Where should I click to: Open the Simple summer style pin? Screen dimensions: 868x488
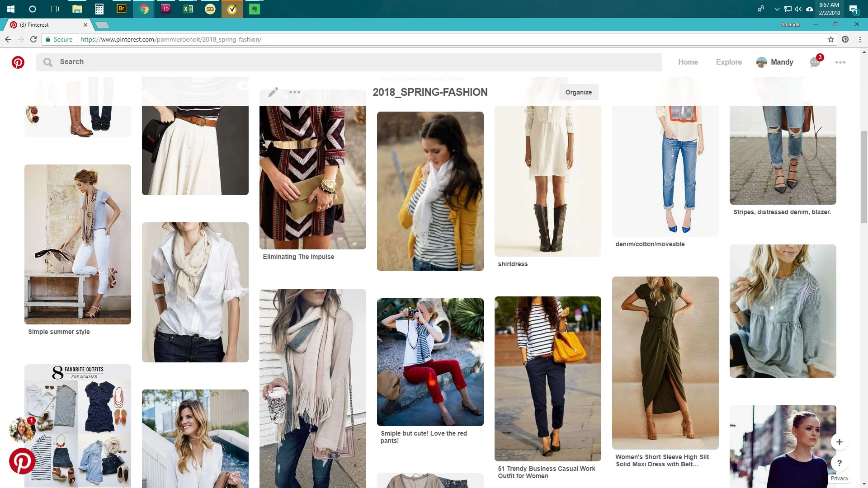coord(78,244)
